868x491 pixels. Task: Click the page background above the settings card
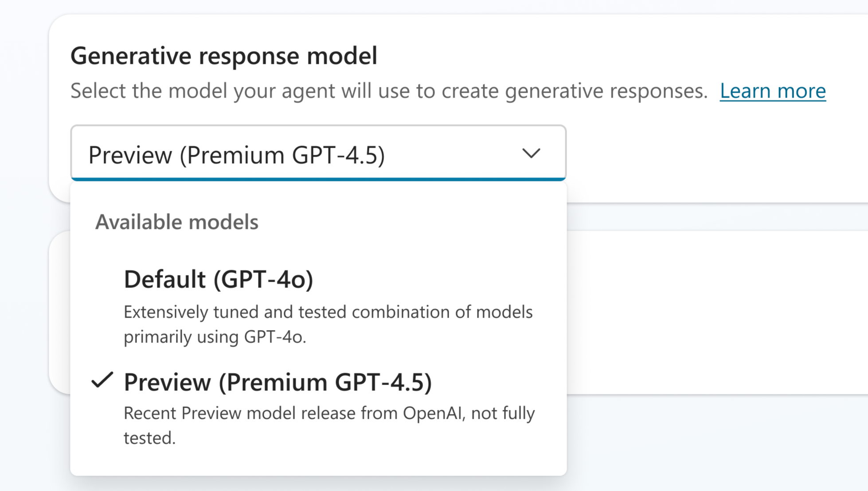pos(443,6)
